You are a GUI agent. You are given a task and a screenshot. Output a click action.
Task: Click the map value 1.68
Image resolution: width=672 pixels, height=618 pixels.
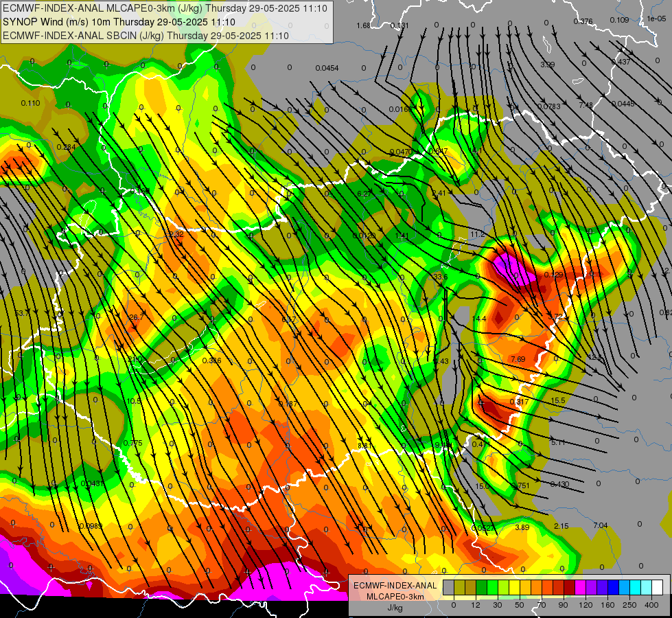363,25
